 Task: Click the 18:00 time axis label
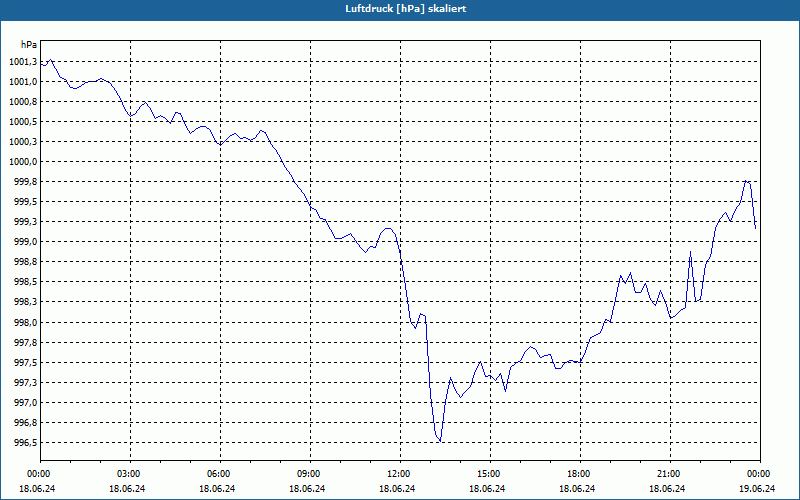[x=580, y=474]
